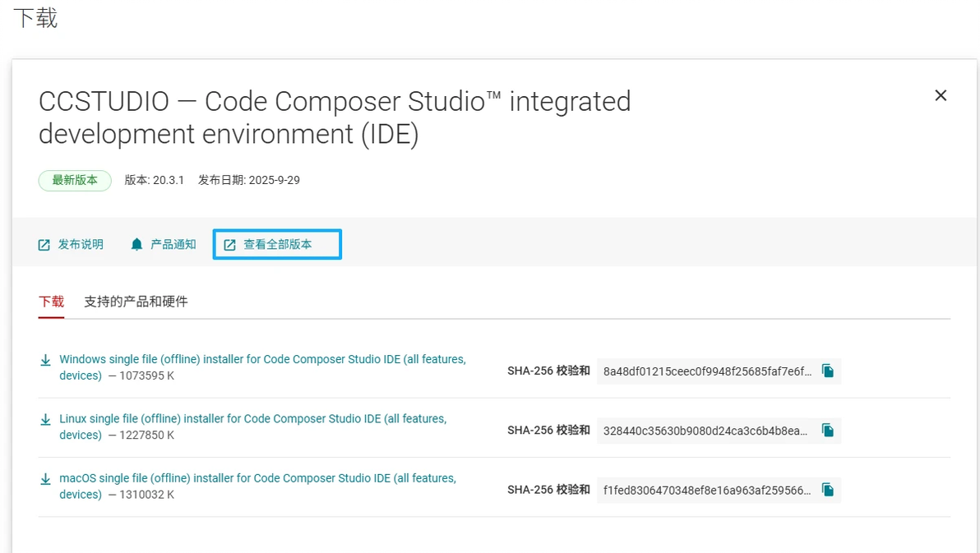Click the external-link icon beside 发布说明

click(44, 245)
